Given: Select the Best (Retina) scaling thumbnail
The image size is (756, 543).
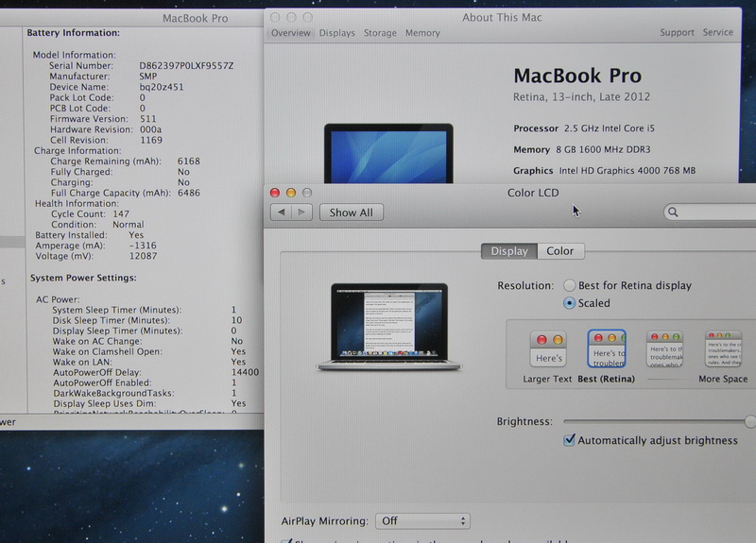Looking at the screenshot, I should [607, 348].
